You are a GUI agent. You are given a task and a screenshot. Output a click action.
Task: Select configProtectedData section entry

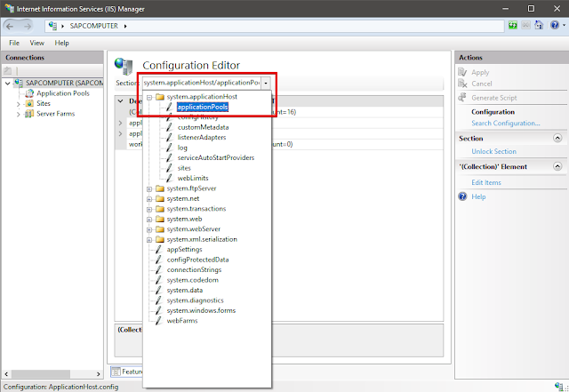pyautogui.click(x=197, y=260)
